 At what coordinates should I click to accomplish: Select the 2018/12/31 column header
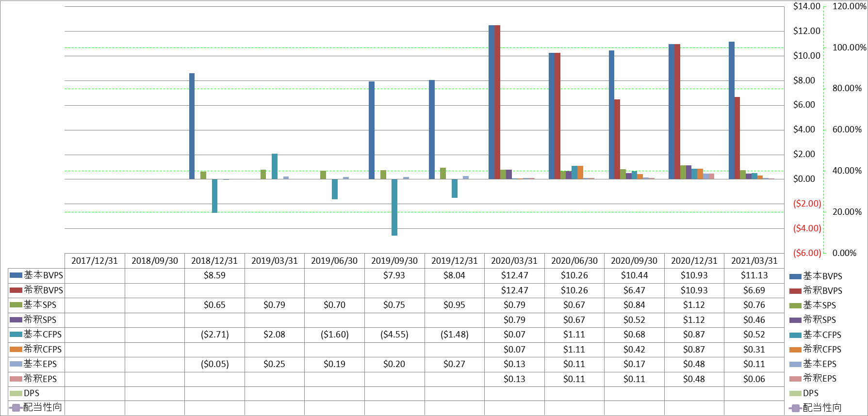214,260
